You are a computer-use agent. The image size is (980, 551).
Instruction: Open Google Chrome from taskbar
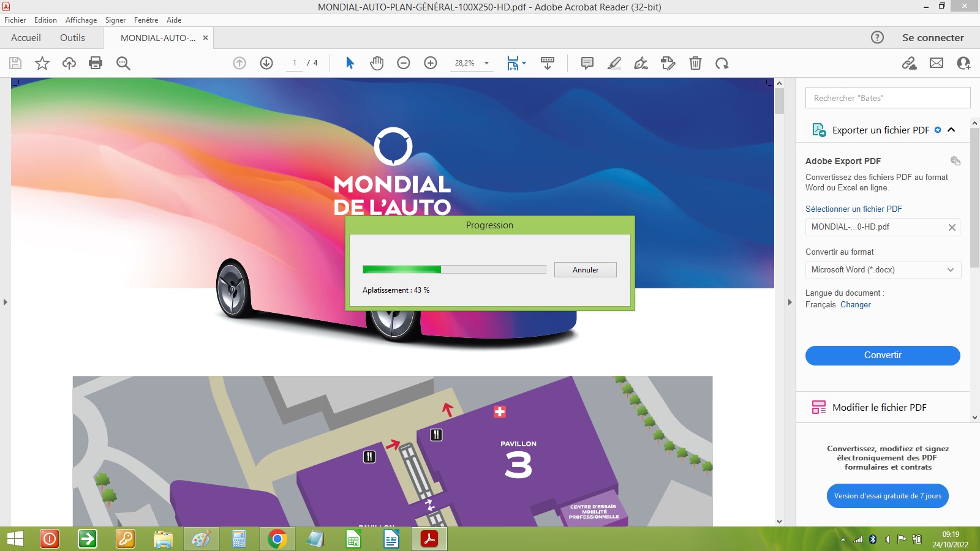point(277,539)
